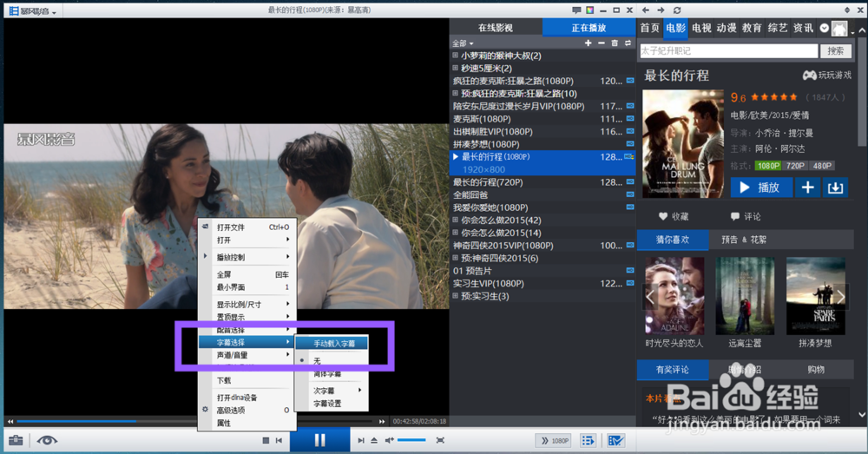Open the feedback chat bubble icon
The height and width of the screenshot is (454, 868).
pos(576,10)
